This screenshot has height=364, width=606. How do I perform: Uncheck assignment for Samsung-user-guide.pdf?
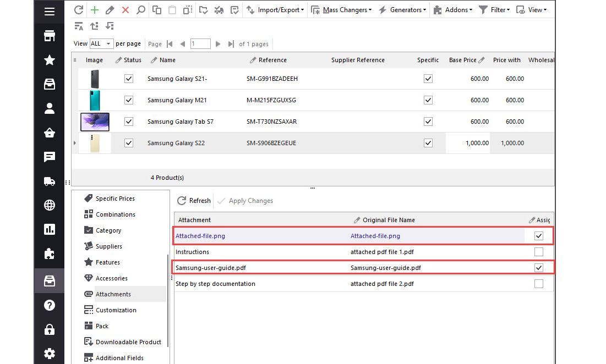tap(539, 268)
